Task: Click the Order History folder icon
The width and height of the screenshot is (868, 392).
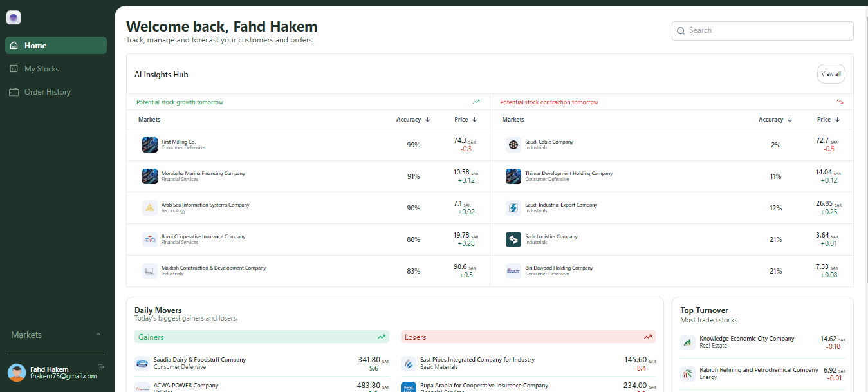Action: 14,92
